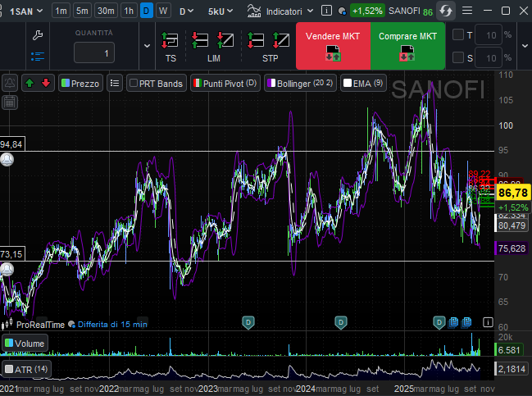Screen dimensions: 532x396
Task: Open the wrench settings icon
Action: [37, 35]
